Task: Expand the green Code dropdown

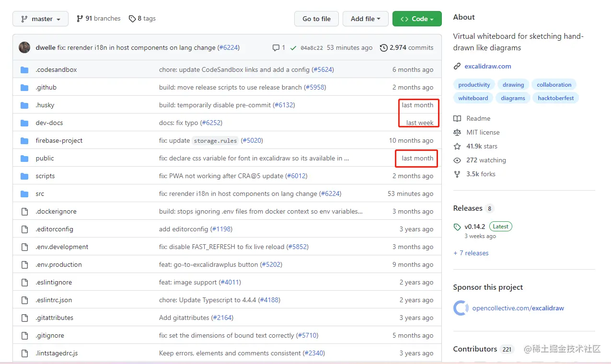Action: [x=416, y=19]
